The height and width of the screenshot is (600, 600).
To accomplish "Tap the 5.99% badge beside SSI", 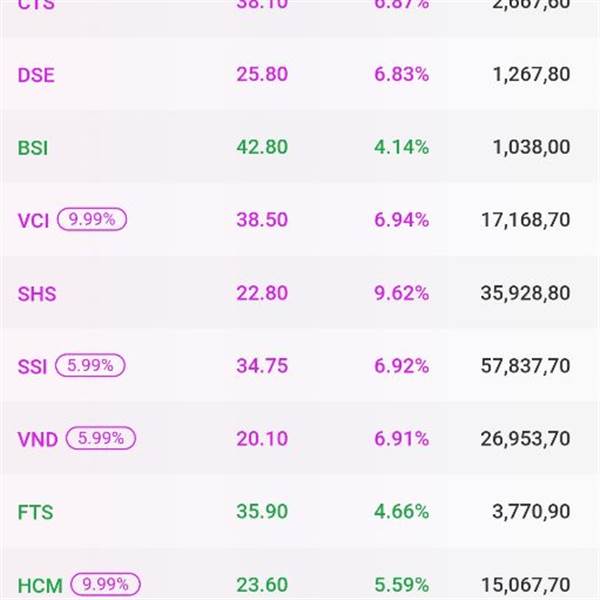I will click(90, 366).
